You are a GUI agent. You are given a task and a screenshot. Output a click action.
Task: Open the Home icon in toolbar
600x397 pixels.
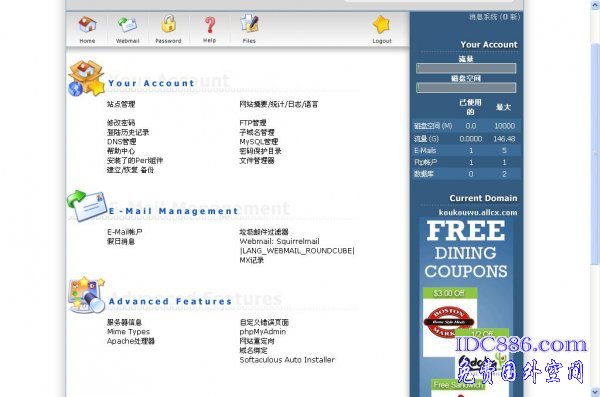coord(87,25)
